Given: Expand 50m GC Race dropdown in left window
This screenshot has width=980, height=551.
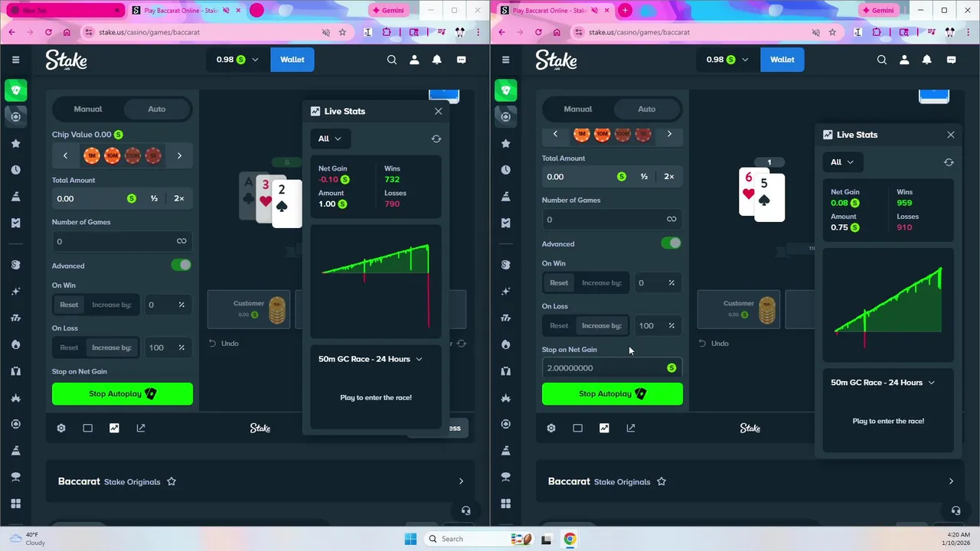Looking at the screenshot, I should [x=371, y=359].
